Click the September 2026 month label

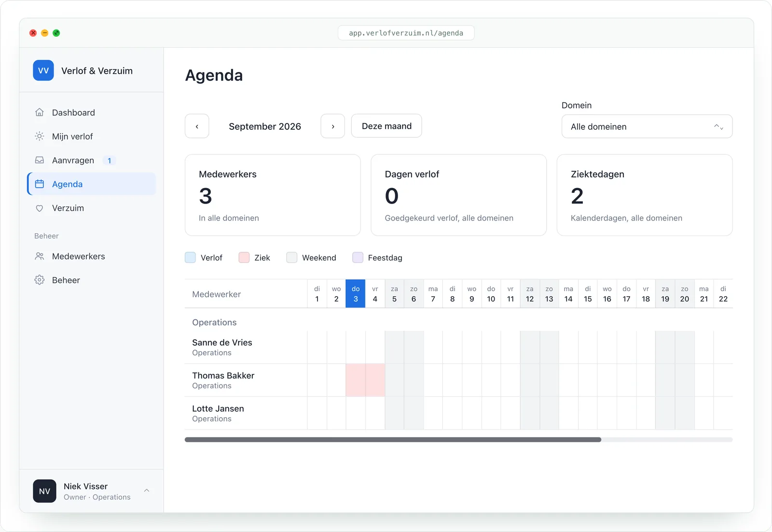(265, 126)
